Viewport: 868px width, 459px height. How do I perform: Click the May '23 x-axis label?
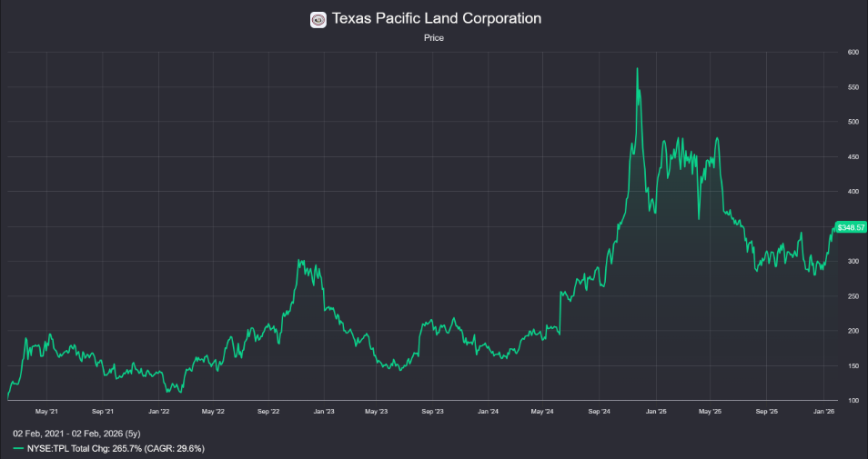376,412
